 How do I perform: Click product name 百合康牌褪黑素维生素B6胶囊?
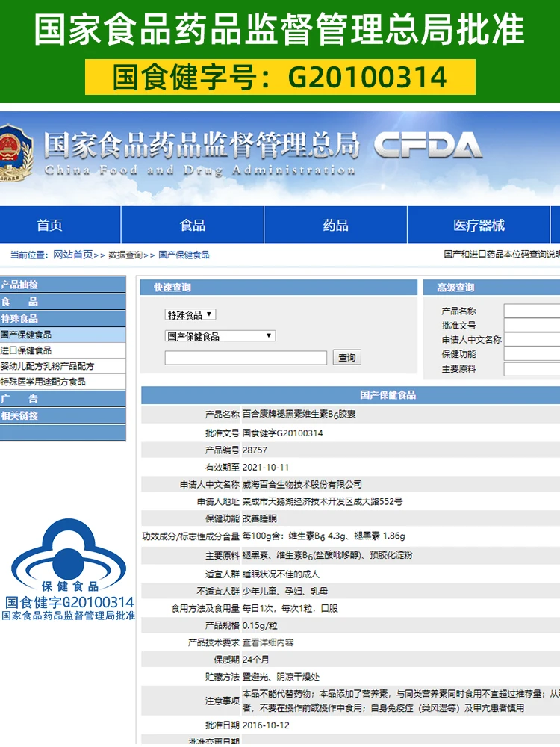[x=299, y=415]
